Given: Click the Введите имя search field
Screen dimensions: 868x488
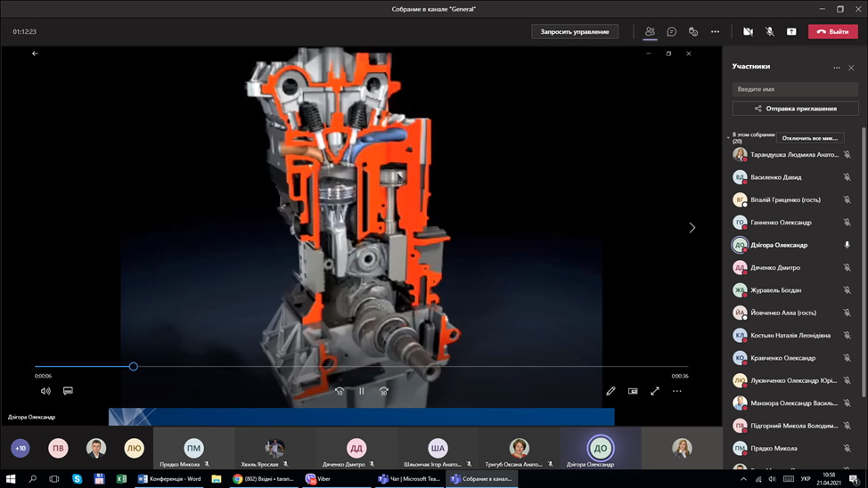Looking at the screenshot, I should tap(795, 89).
